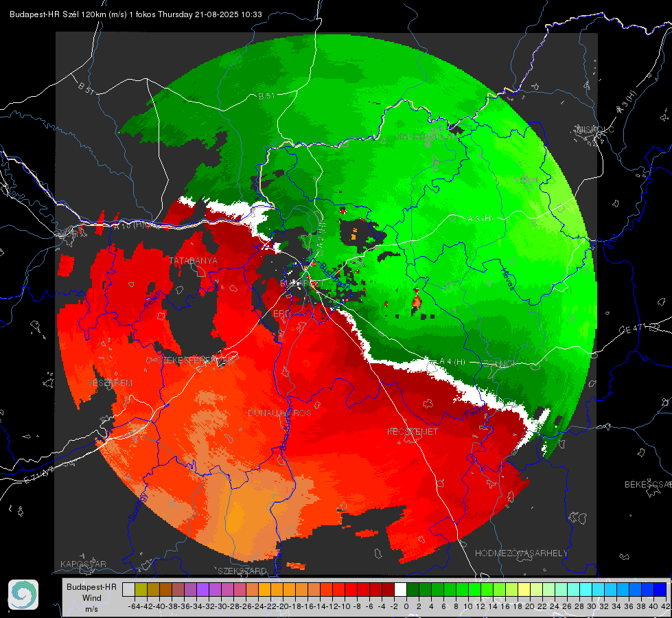Viewport: 672px width, 618px height.
Task: Click the '42' value at the legend's end
Action: 666,606
